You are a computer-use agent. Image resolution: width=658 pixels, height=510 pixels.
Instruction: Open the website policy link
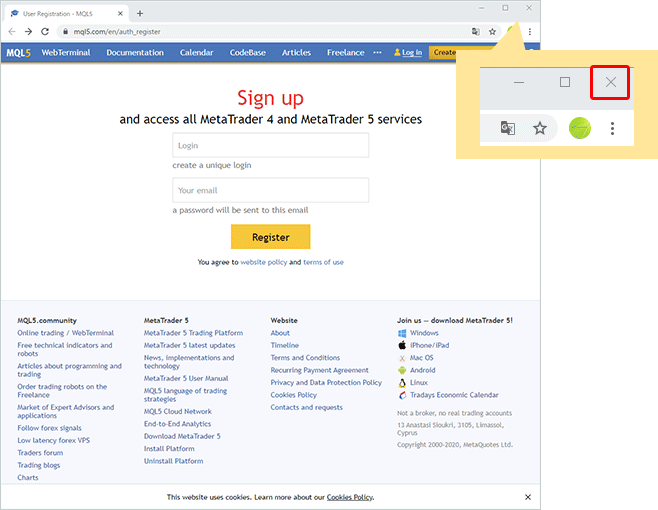[x=264, y=262]
